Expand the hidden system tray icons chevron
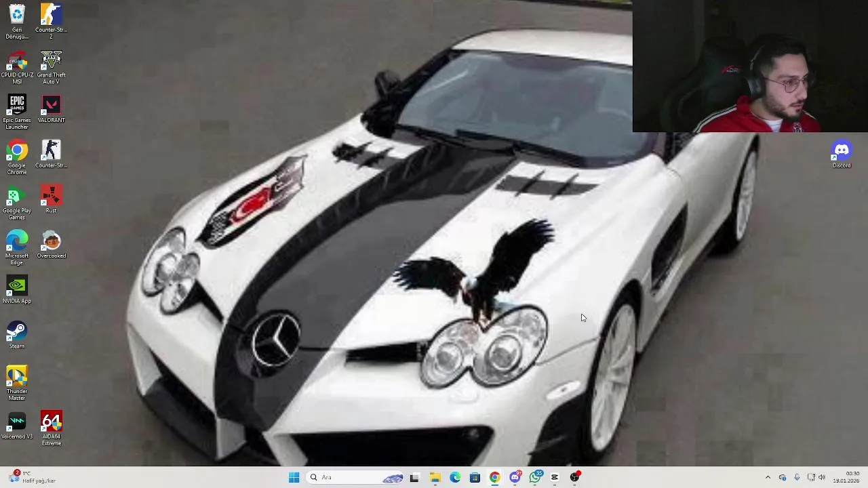 point(768,477)
